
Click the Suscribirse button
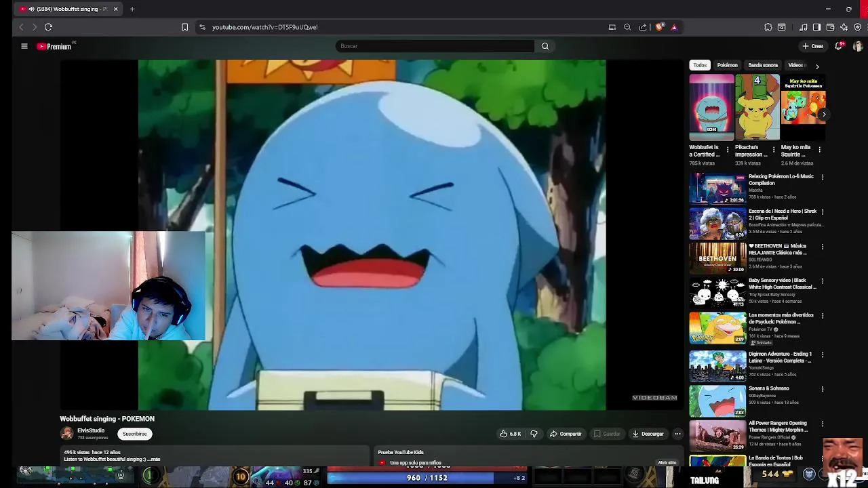point(134,434)
